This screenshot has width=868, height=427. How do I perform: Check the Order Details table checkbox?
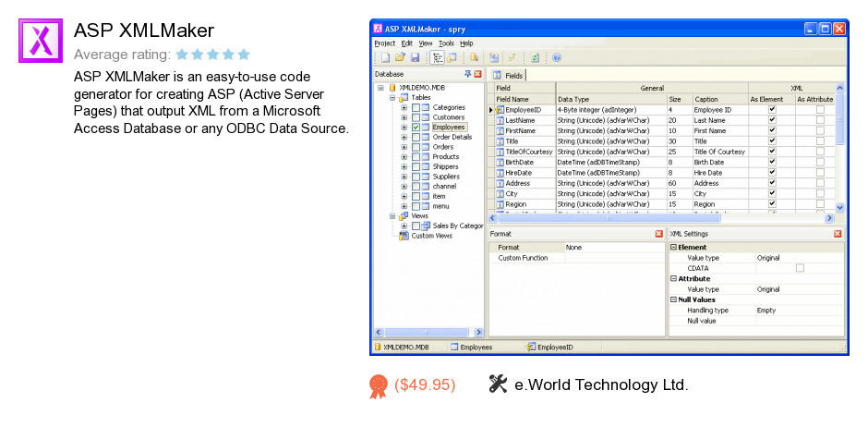[416, 138]
